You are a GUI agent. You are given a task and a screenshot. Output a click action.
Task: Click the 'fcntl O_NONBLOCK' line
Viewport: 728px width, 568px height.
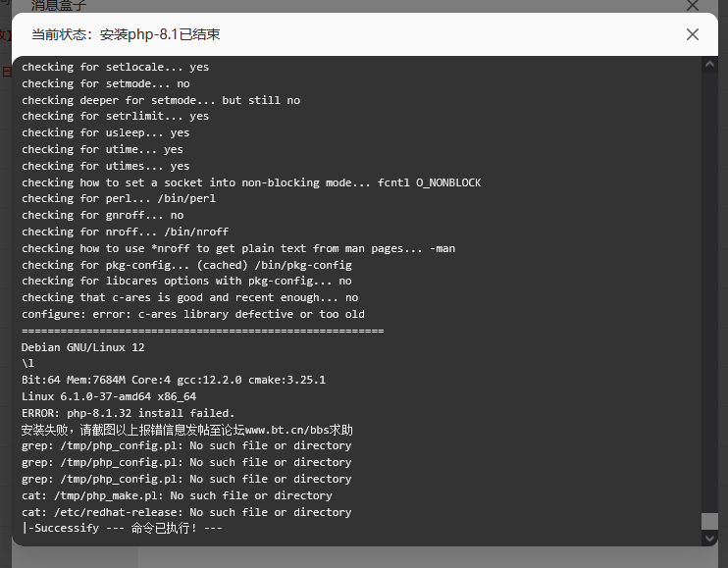tap(251, 182)
